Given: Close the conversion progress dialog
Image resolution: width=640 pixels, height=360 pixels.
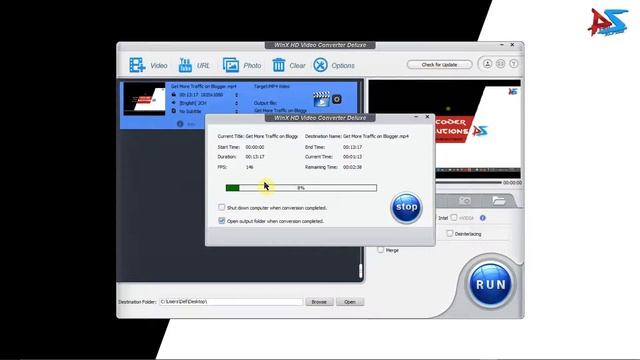Looking at the screenshot, I should click(427, 117).
